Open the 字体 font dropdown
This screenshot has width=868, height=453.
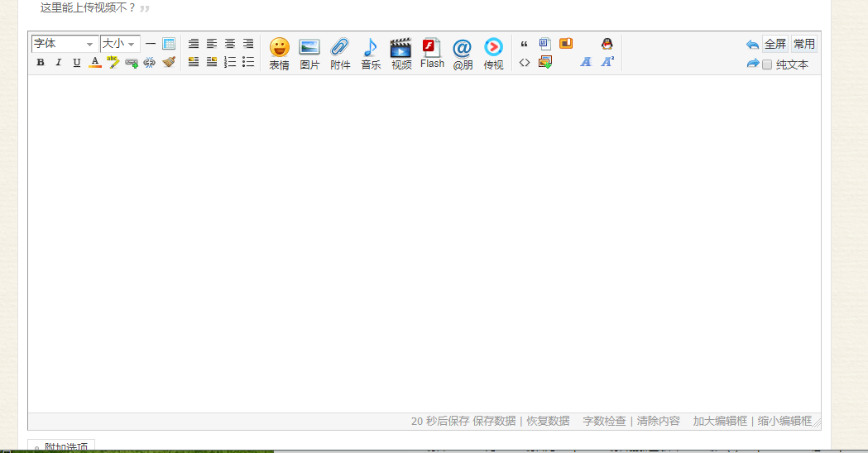coord(65,44)
